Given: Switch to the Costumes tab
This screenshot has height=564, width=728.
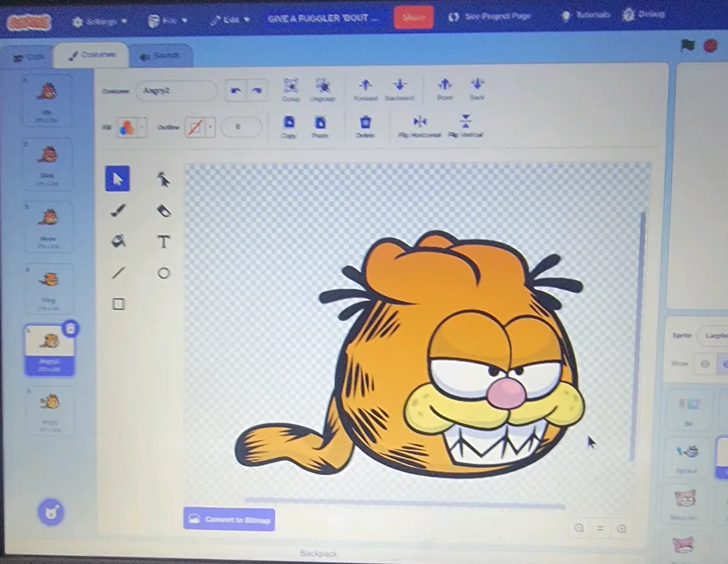Looking at the screenshot, I should tap(91, 55).
